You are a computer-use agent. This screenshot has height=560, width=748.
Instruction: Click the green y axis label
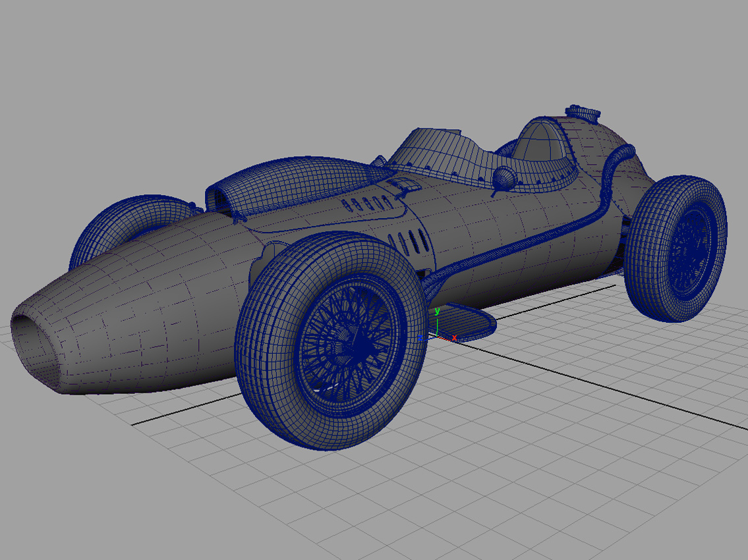(436, 312)
